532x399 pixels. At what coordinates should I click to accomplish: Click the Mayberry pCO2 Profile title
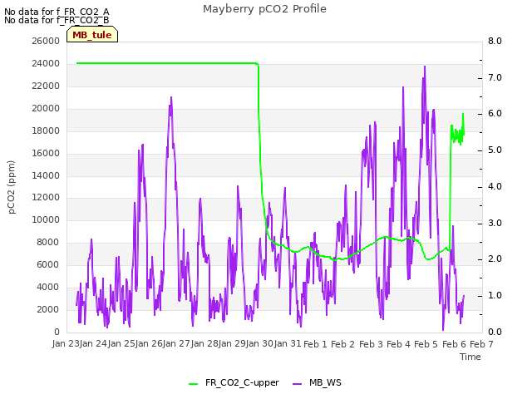tap(264, 9)
